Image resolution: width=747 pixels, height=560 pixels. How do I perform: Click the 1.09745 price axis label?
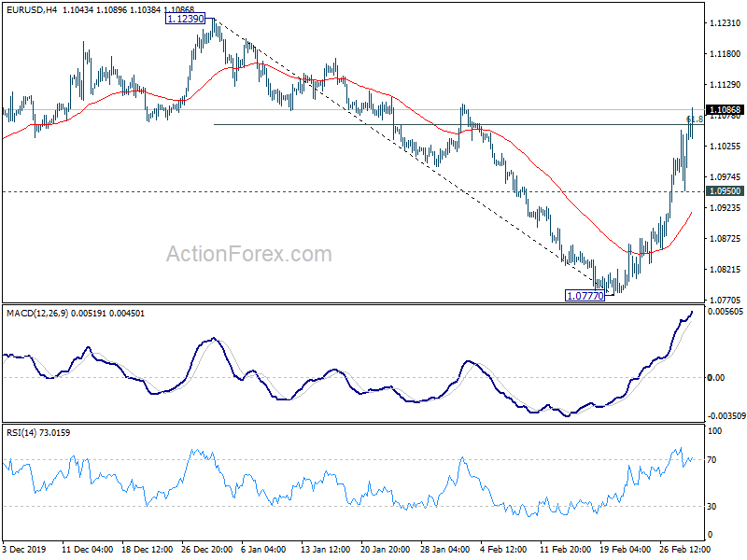coord(726,177)
